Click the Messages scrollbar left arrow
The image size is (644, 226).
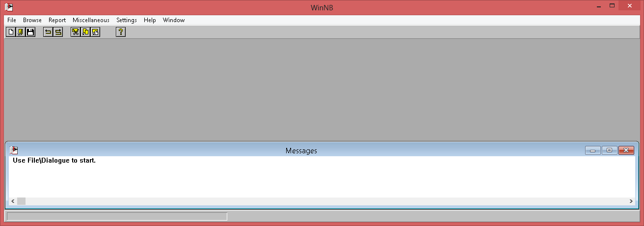point(13,201)
